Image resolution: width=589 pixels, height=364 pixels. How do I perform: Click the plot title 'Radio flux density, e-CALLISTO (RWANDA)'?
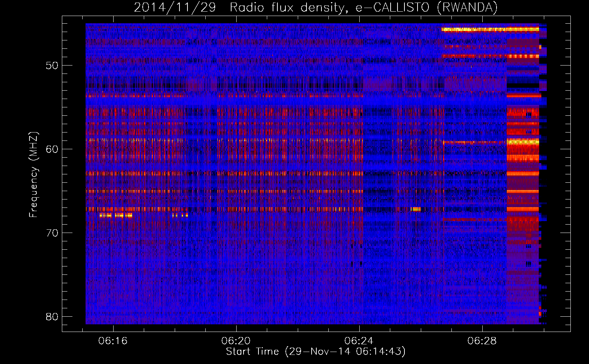click(x=364, y=7)
